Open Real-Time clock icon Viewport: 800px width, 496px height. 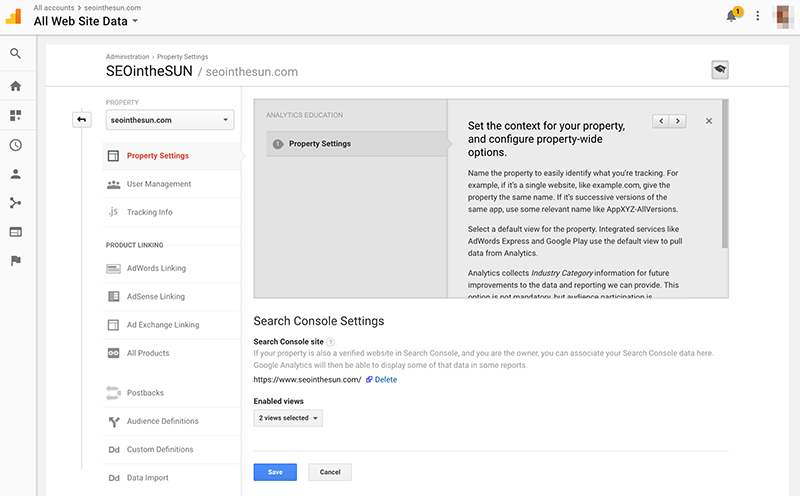16,145
